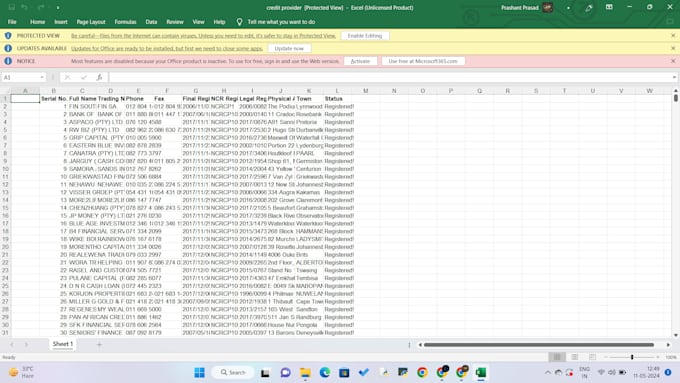Click the taskbar Search box

click(233, 372)
